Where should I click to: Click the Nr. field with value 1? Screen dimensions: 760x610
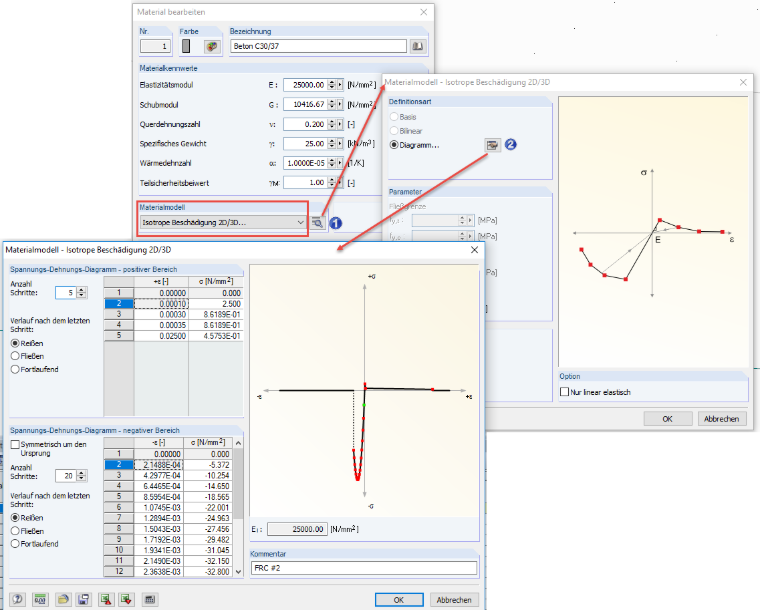pyautogui.click(x=155, y=47)
